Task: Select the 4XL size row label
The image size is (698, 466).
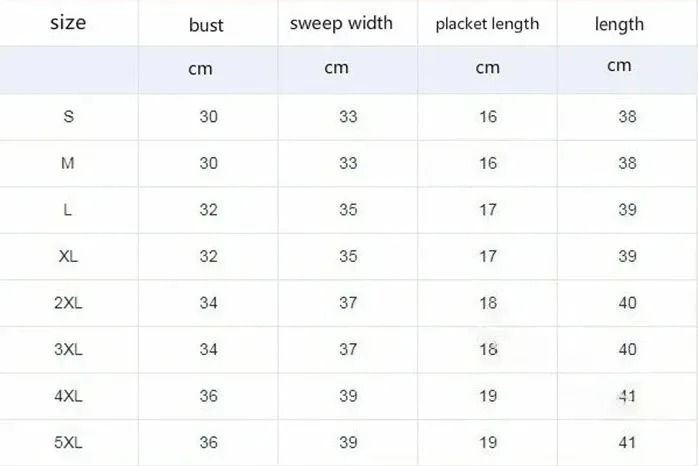Action: tap(68, 396)
